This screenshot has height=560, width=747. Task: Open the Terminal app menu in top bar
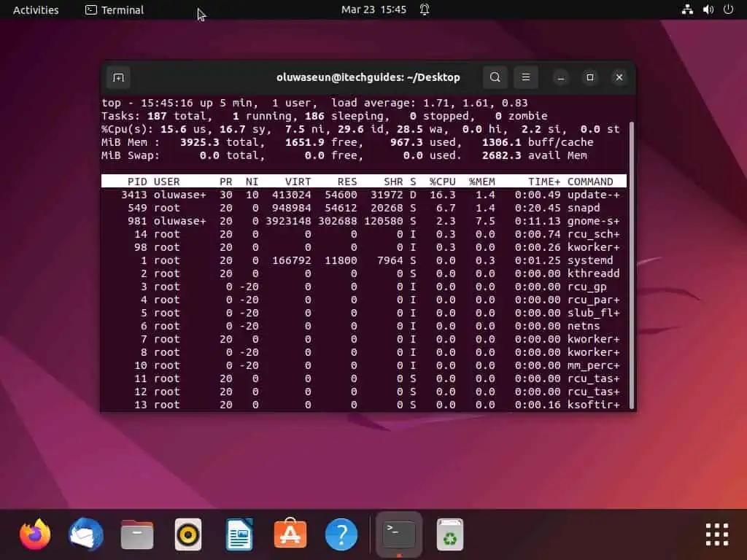tap(115, 9)
